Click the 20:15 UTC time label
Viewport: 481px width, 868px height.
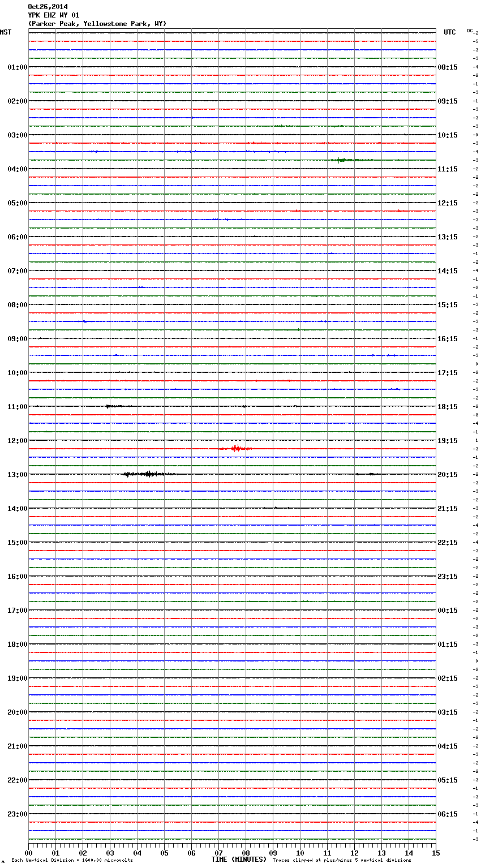[x=448, y=475]
